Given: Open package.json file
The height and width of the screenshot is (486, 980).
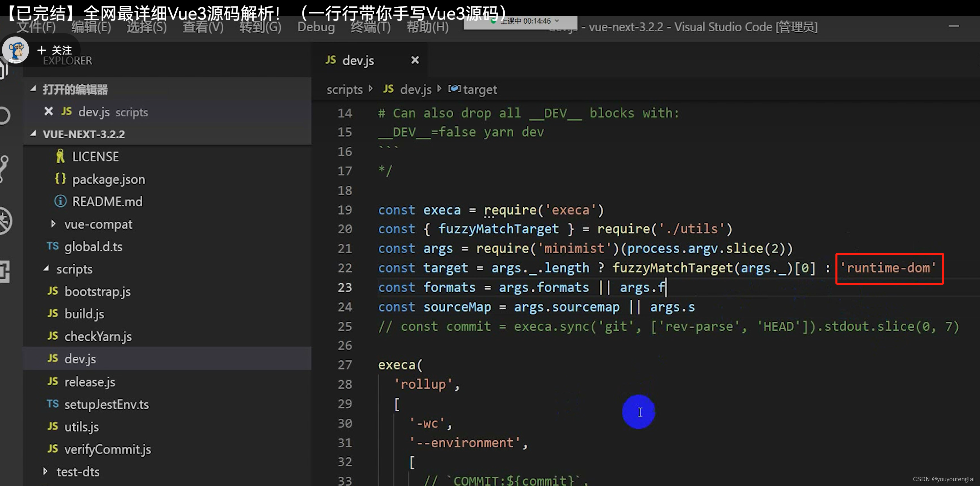Looking at the screenshot, I should click(x=108, y=179).
